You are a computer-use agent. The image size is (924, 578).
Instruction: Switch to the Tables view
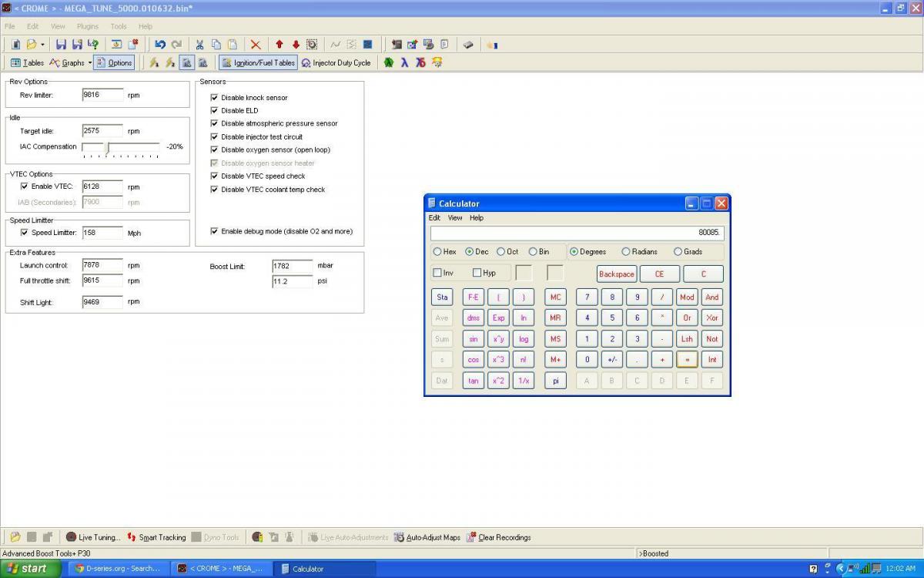(27, 63)
